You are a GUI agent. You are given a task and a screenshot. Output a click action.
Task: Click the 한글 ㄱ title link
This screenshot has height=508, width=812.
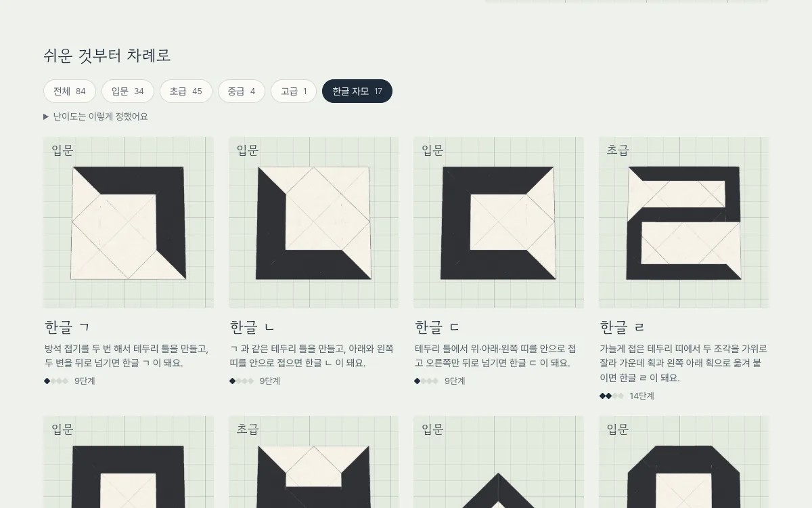click(x=67, y=327)
